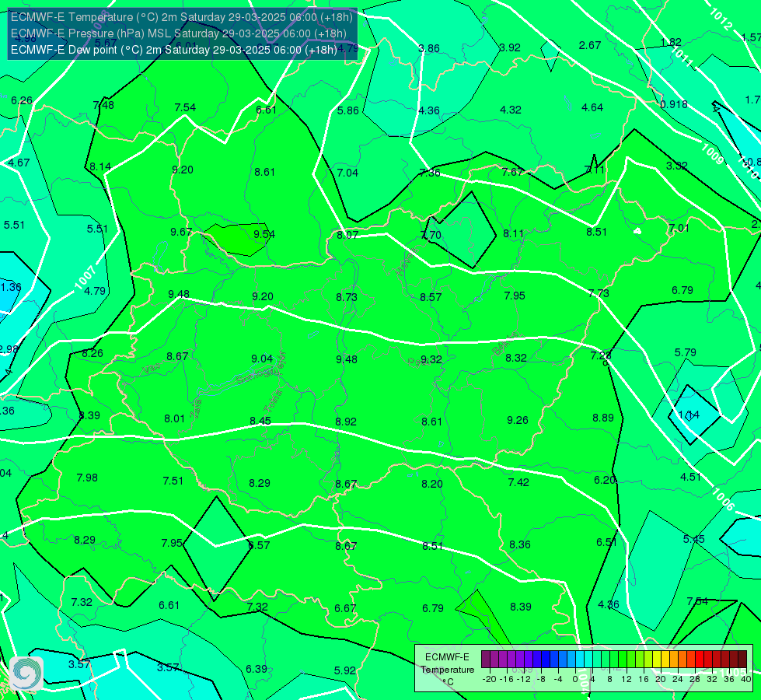
Task: Select the ECMWF-E Pressure MSL layer title
Action: click(x=179, y=33)
